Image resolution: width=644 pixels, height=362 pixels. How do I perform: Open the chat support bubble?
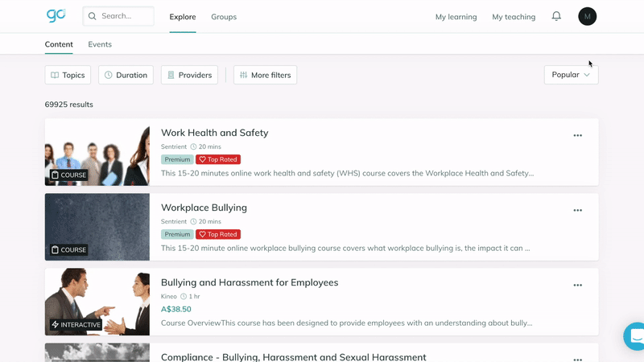coord(634,336)
